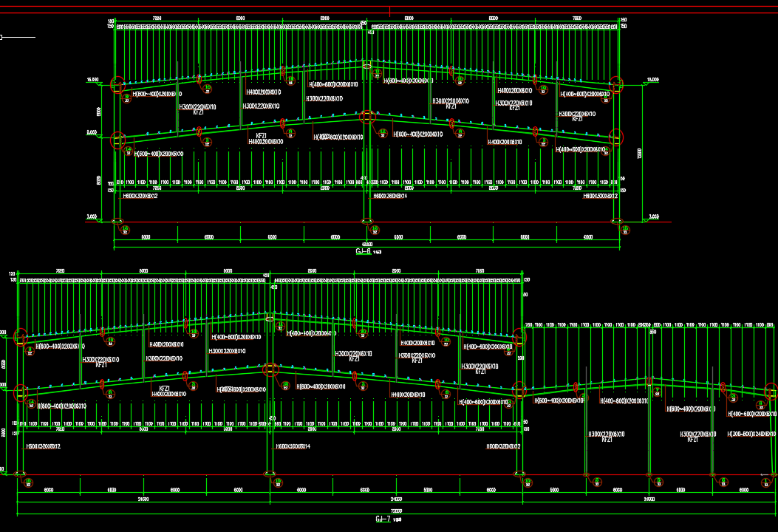Select the GJ-7 drawing title
The image size is (778, 532).
pyautogui.click(x=383, y=519)
